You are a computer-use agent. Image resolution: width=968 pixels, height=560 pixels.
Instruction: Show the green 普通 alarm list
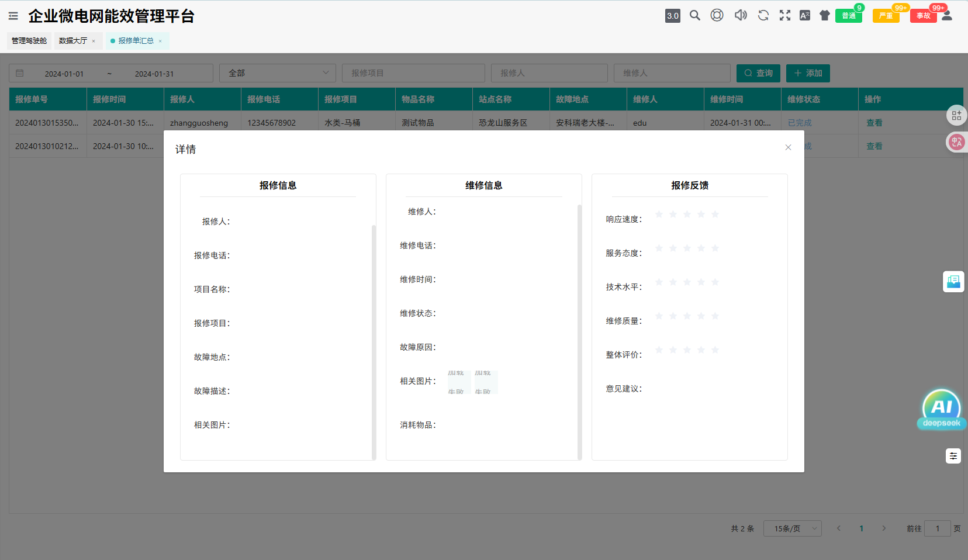pos(848,16)
